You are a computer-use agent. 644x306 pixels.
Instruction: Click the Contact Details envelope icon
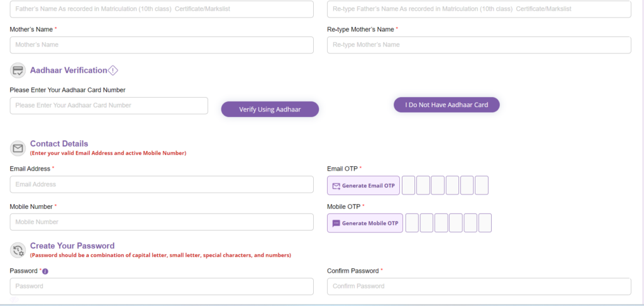click(18, 149)
